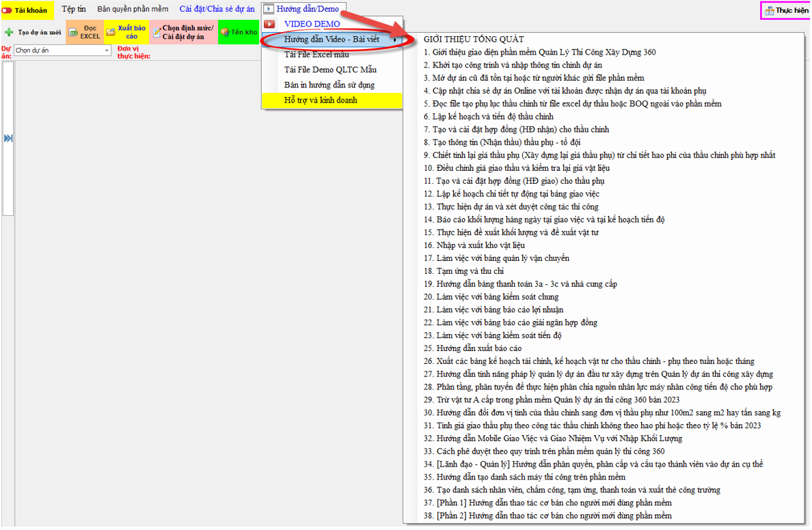Open lesson 10 Điều chỉnh giá giao thầu
Screen dimensions: 812x530
coord(516,168)
